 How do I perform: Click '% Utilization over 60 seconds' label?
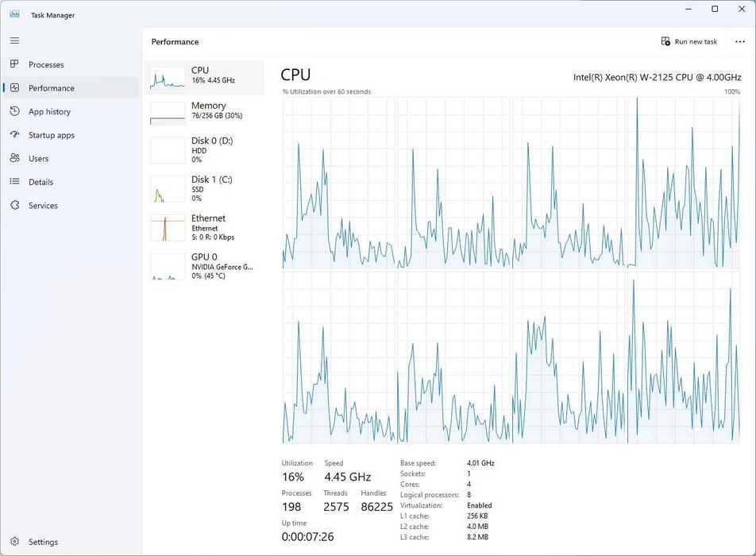(326, 91)
